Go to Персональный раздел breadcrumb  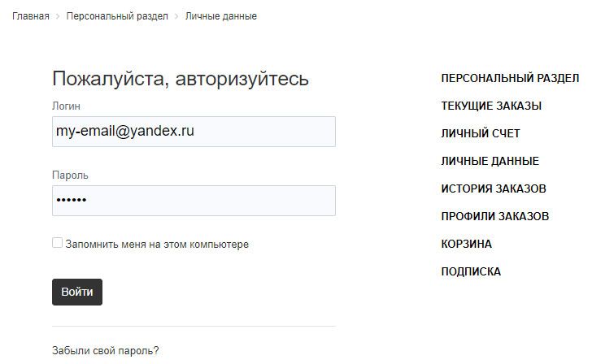click(117, 16)
